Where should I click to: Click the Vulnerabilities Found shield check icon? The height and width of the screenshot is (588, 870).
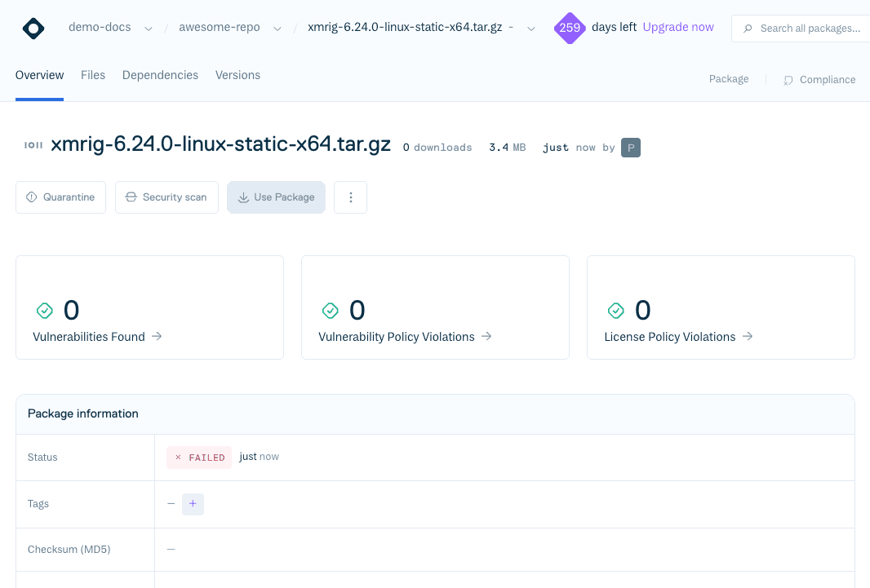coord(45,311)
